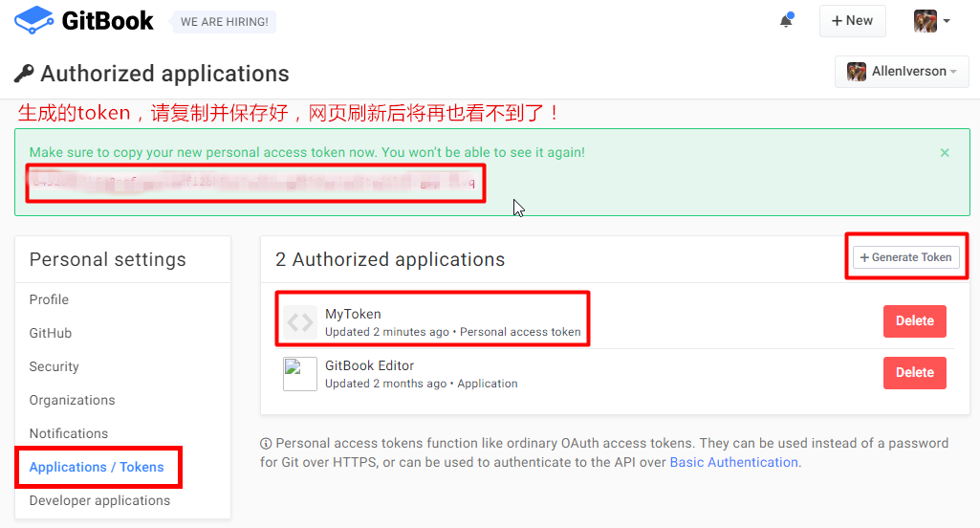Dismiss the green token alert
The width and height of the screenshot is (980, 528).
[945, 153]
